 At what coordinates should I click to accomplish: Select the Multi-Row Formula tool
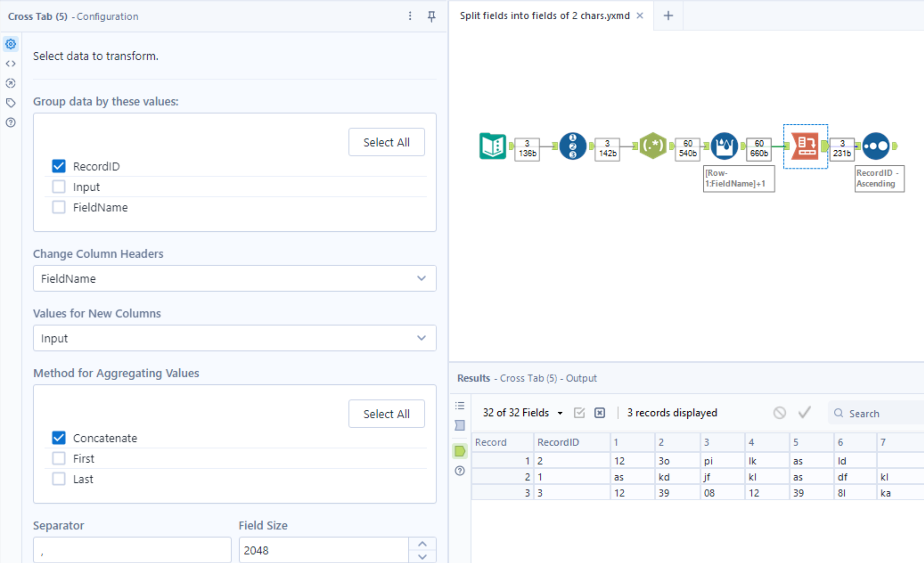(x=724, y=146)
